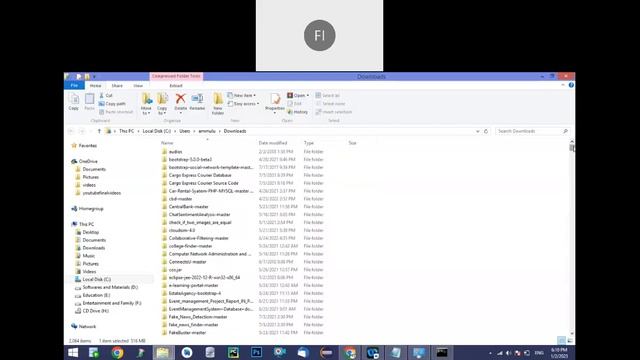Click the scroll down arrow of file list
The height and width of the screenshot is (360, 640).
tap(571, 333)
